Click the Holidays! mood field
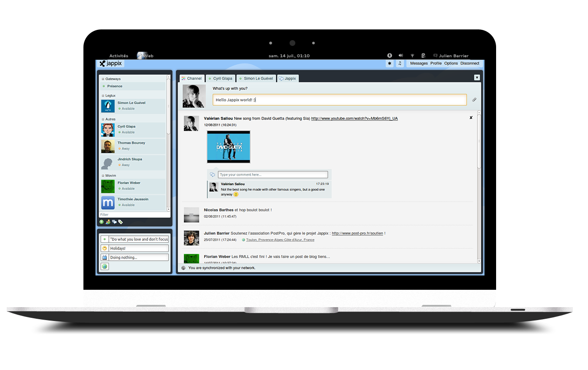This screenshot has width=588, height=370. (139, 248)
